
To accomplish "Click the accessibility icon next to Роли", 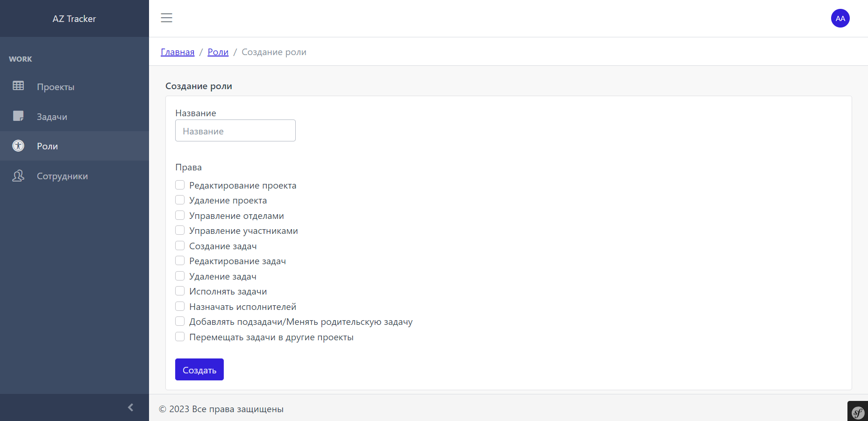I will click(18, 146).
